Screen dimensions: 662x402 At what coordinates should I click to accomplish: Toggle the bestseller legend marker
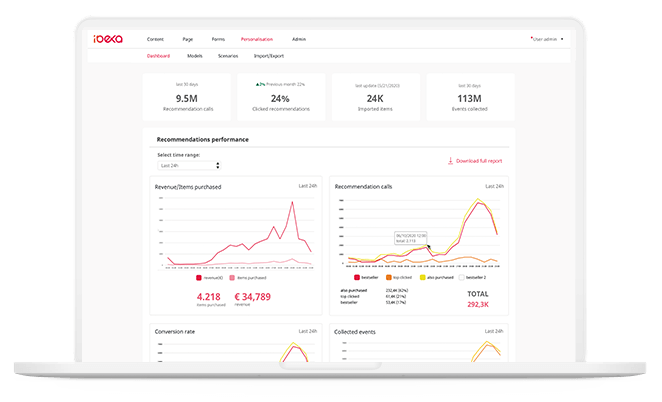click(x=357, y=277)
